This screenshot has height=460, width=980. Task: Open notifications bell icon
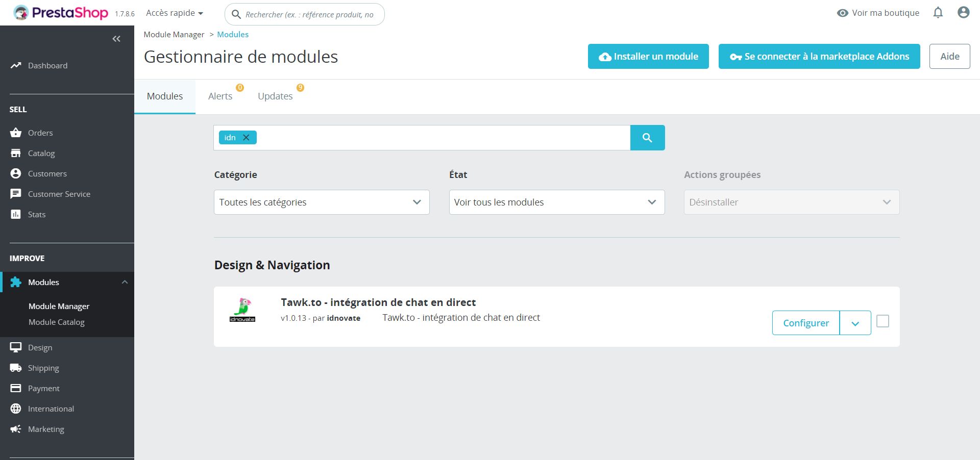938,13
